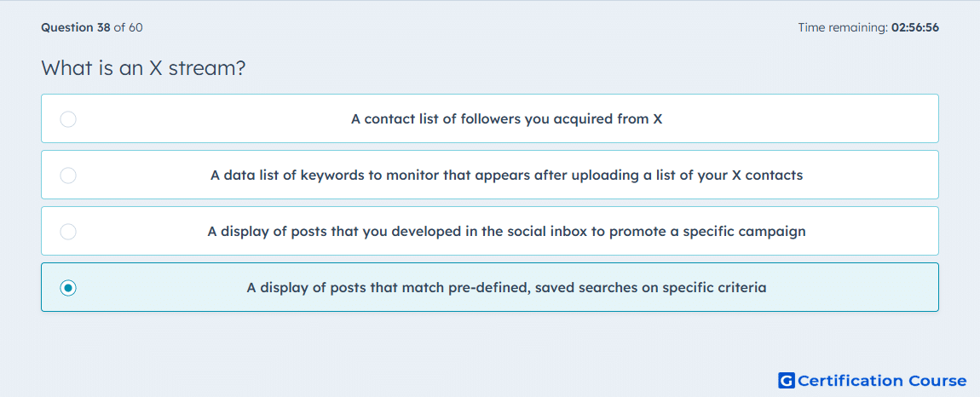Select radio for data list of keywords

68,175
